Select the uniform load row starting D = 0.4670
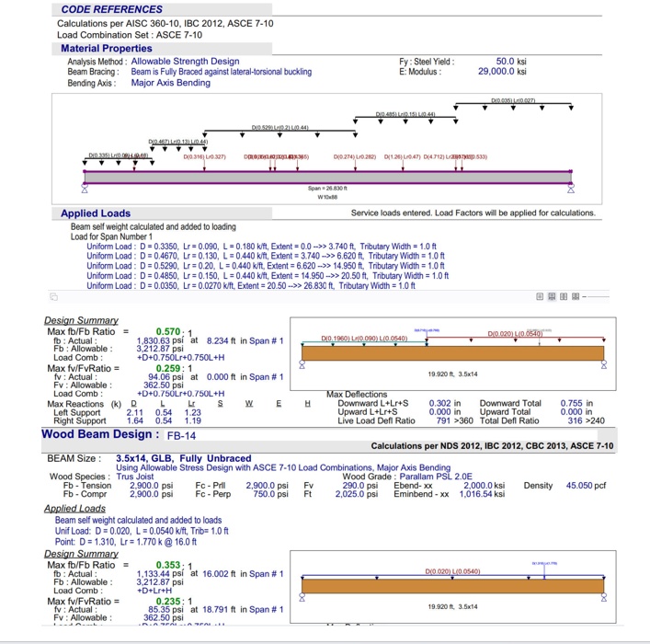 266,256
